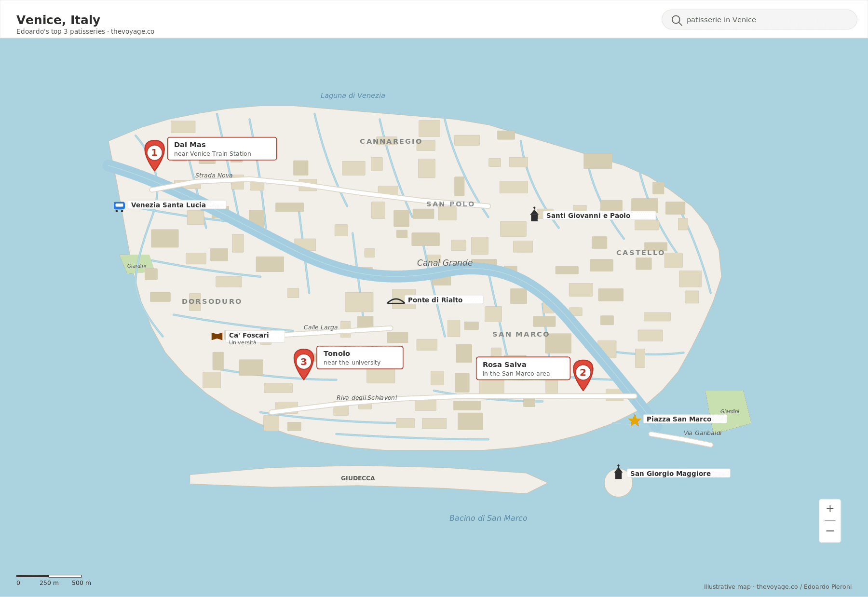Click the Strada Nova street label
The height and width of the screenshot is (597, 868).
[214, 176]
